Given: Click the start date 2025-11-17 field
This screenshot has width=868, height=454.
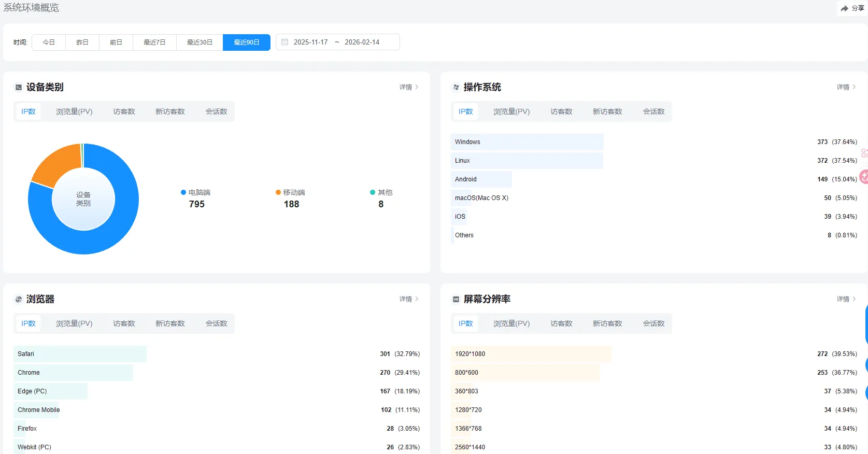Looking at the screenshot, I should [310, 42].
